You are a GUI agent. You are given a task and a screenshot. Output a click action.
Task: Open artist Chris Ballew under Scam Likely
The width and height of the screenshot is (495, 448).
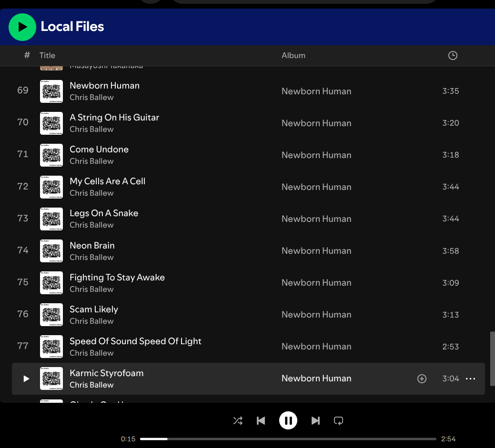(91, 321)
